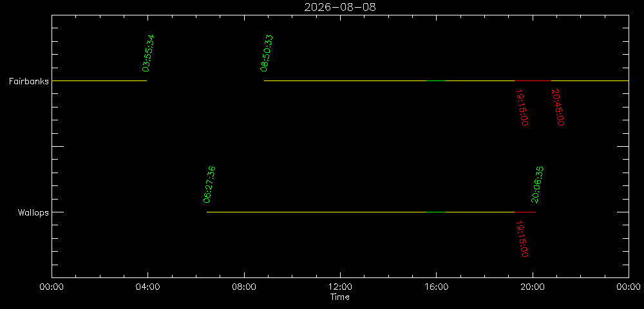
Task: Select the Wallops station label
Action: tap(33, 212)
